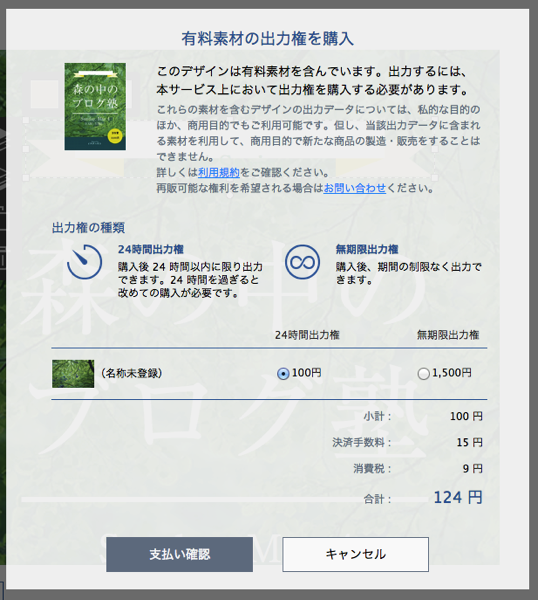538x600 pixels.
Task: Click the 24時間出力権 column header
Action: tap(307, 335)
